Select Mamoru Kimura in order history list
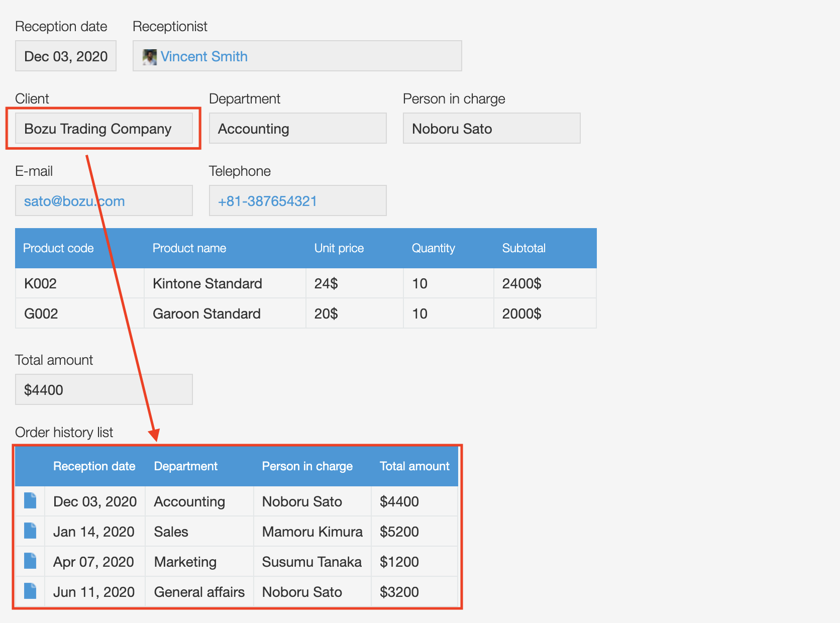 coord(312,532)
